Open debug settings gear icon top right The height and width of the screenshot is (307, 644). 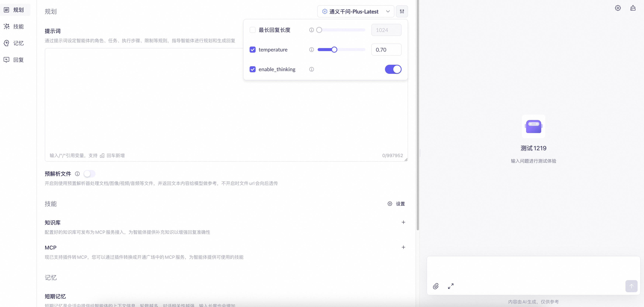(618, 8)
